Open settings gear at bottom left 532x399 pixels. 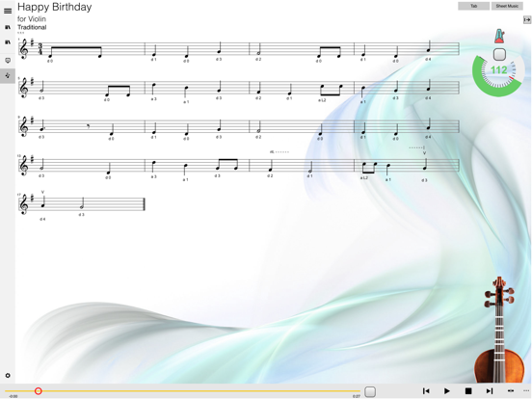click(x=8, y=375)
